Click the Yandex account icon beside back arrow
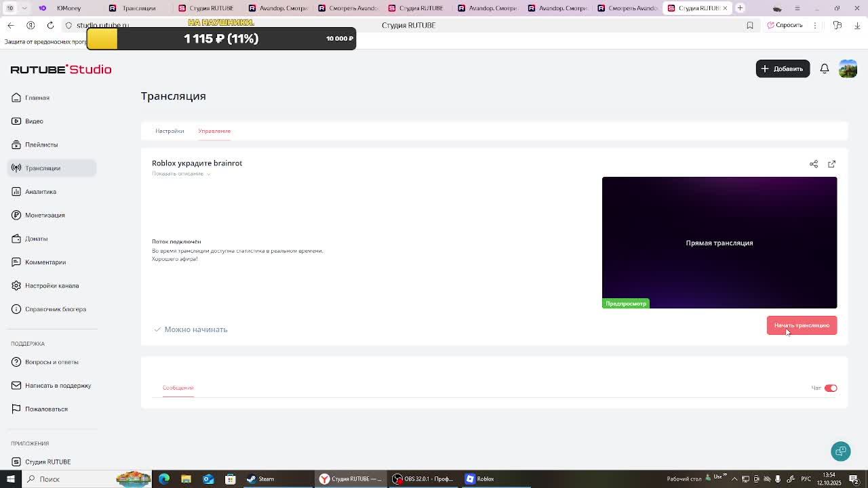868x488 pixels. tap(31, 25)
